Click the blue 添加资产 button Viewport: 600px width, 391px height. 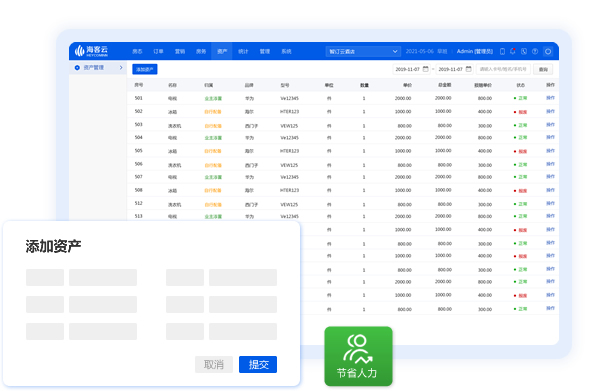tap(145, 69)
